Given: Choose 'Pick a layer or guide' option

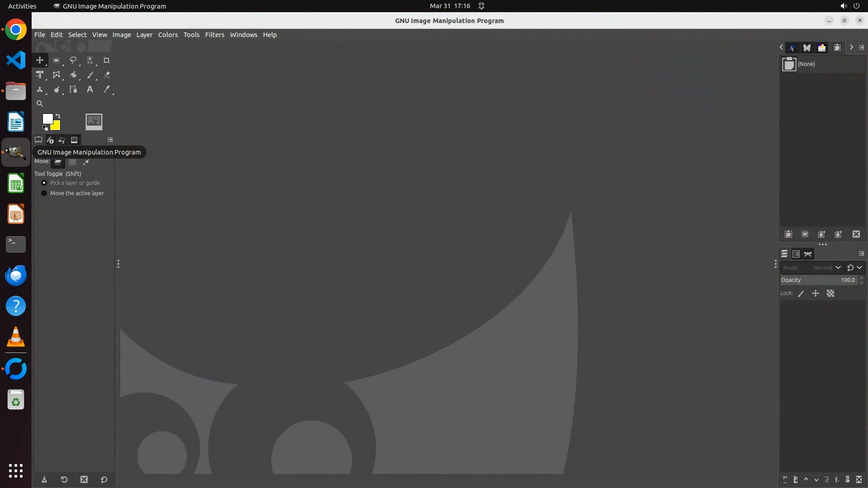Looking at the screenshot, I should pos(44,183).
